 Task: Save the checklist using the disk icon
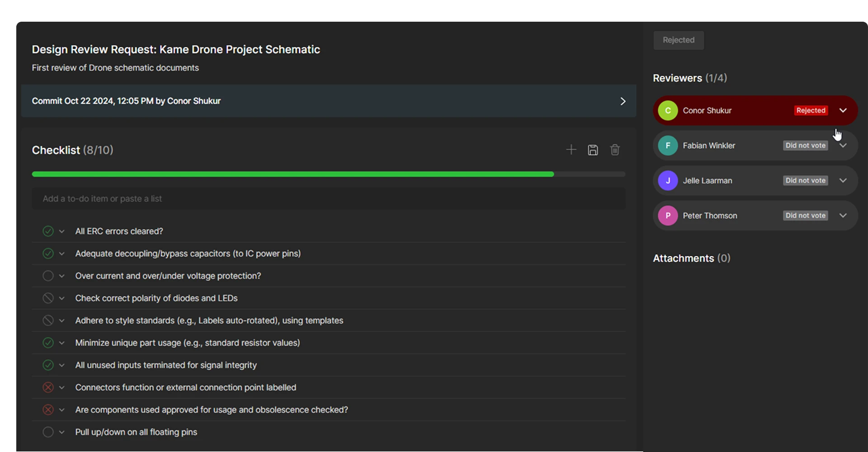(x=593, y=150)
